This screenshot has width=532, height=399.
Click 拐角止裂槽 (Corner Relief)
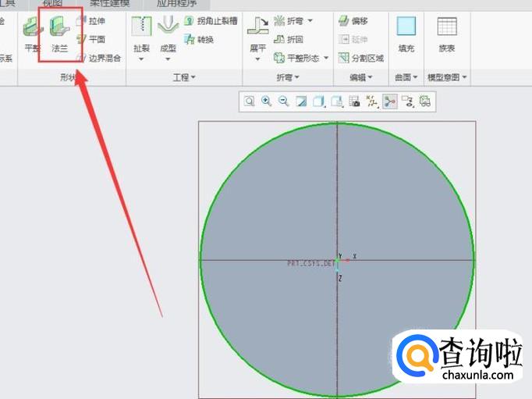(211, 21)
